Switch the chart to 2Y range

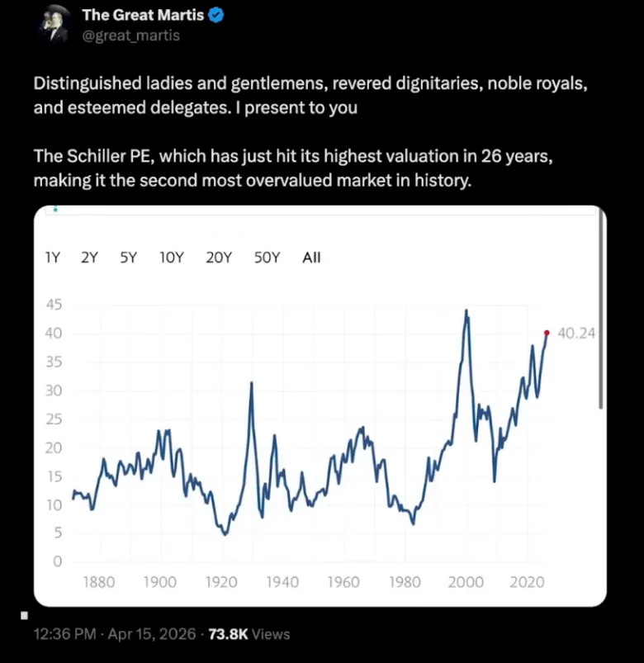(x=89, y=258)
